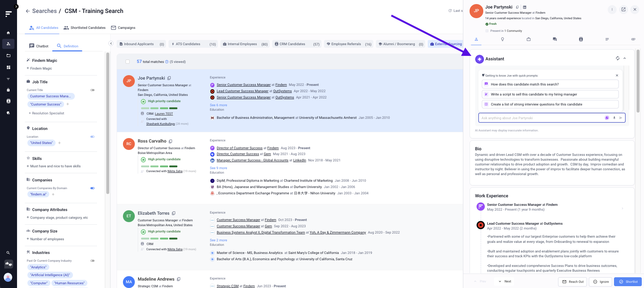Filter by Inbound Applicants
The height and width of the screenshot is (288, 644).
[x=141, y=44]
